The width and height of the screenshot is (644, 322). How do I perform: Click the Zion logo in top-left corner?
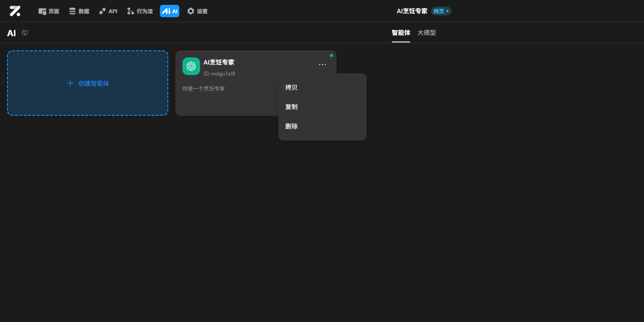point(15,11)
